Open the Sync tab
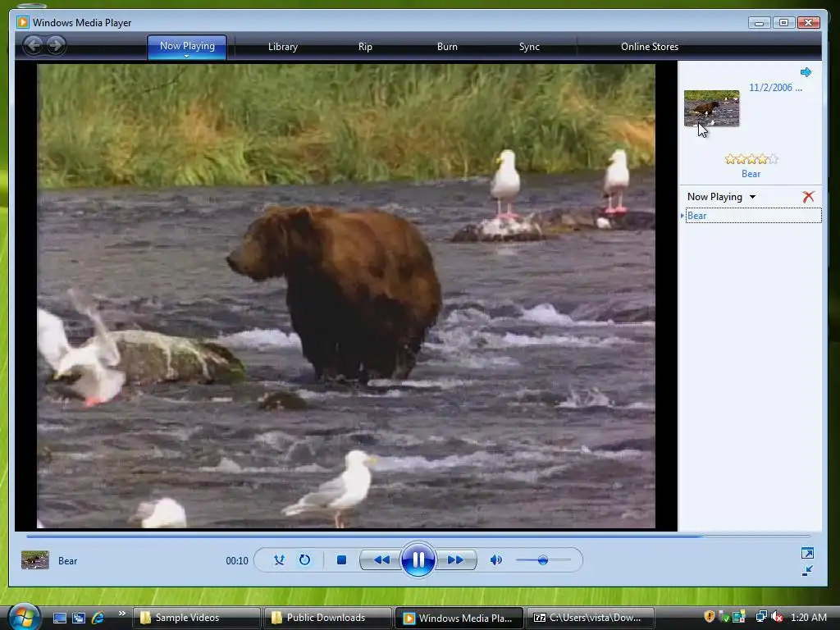840x630 pixels. click(x=529, y=47)
